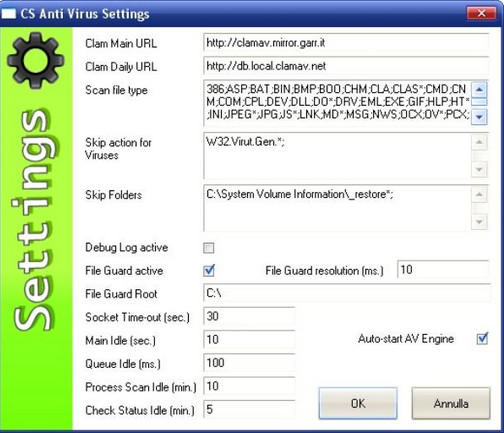The height and width of the screenshot is (433, 504).
Task: Click Skip Folders scroll up arrow
Action: tap(479, 195)
